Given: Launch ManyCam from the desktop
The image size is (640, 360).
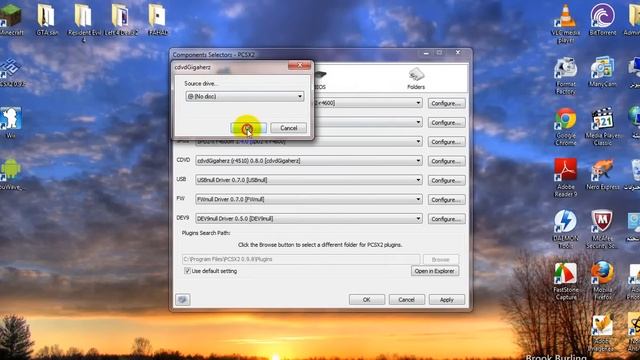Looking at the screenshot, I should (602, 72).
